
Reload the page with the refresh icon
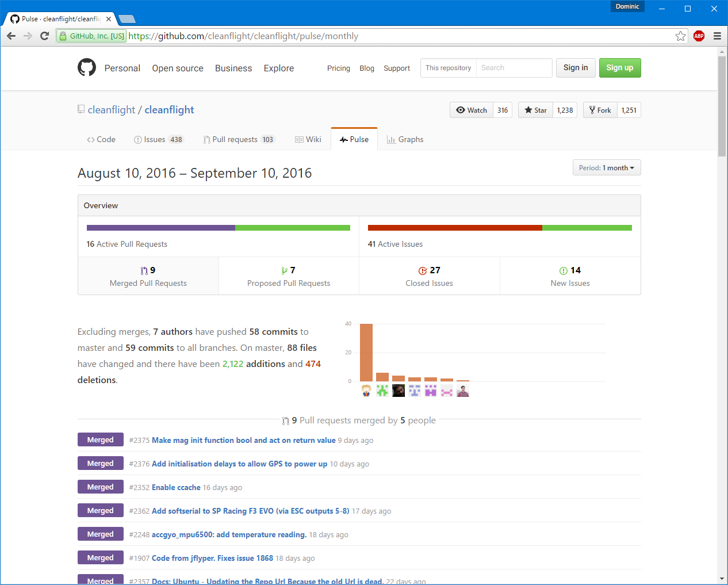tap(44, 36)
